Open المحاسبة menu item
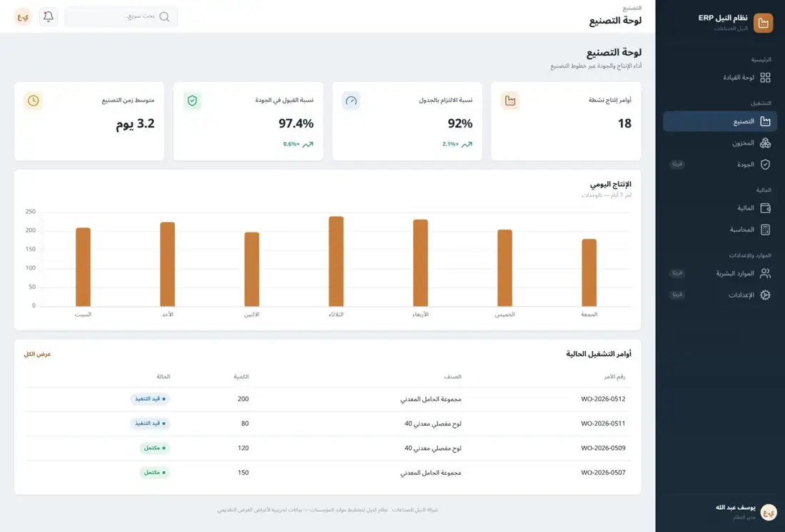 [721, 230]
